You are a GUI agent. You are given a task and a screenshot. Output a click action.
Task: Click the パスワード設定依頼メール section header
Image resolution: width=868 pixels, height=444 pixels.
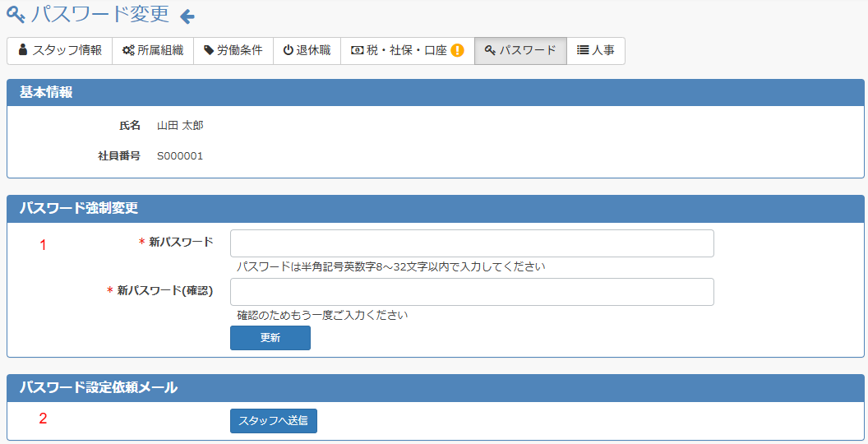tap(99, 387)
